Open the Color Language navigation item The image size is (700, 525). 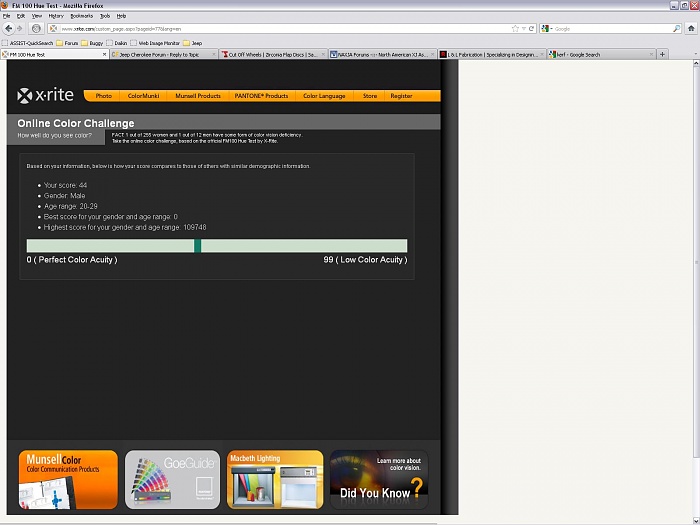[324, 96]
